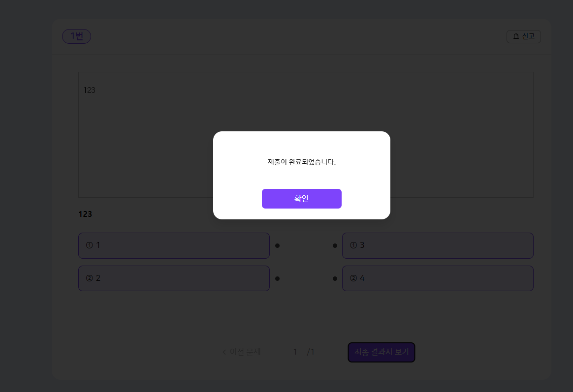Viewport: 573px width, 392px height.
Task: Choose left option ① 1
Action: coord(174,245)
